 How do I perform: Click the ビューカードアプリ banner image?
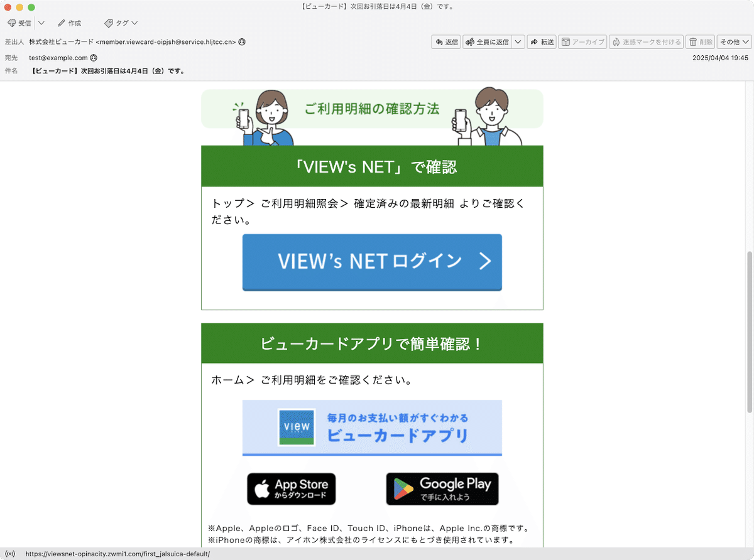pos(372,428)
